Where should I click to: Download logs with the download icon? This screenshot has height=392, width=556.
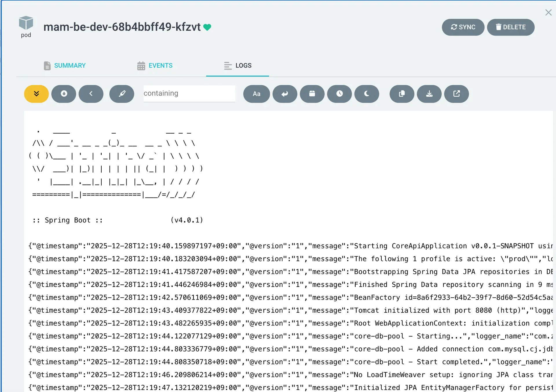click(x=429, y=94)
